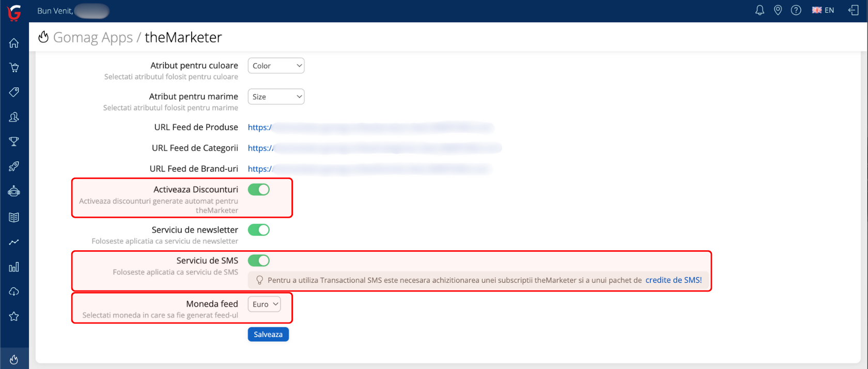Click the Activeaza Discounturi label
Screen dimensions: 868x369
[x=196, y=189]
